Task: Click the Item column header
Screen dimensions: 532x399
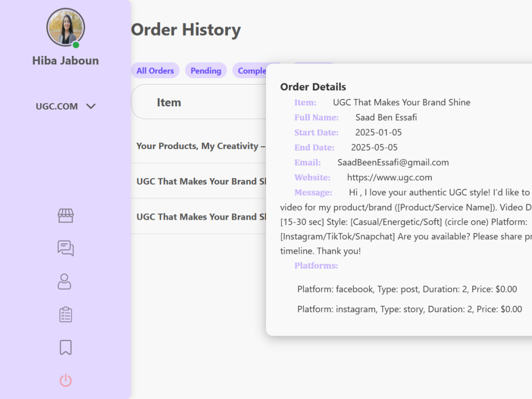Action: (169, 102)
